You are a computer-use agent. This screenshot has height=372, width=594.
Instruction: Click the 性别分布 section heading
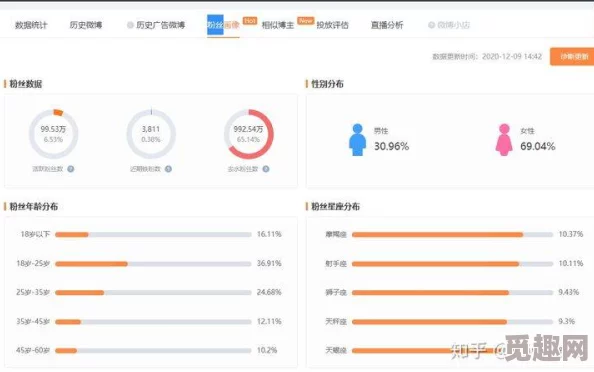327,84
